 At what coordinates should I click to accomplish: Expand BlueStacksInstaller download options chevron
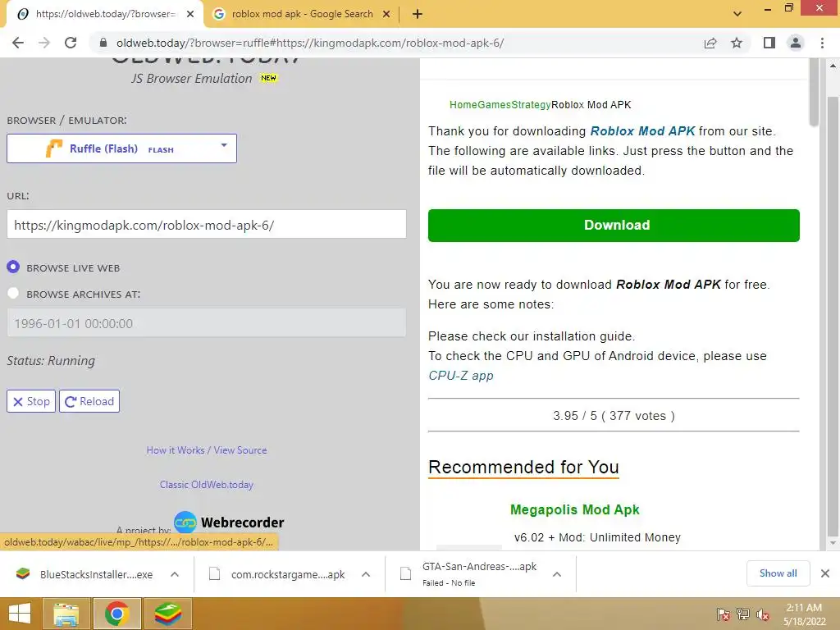tap(175, 574)
